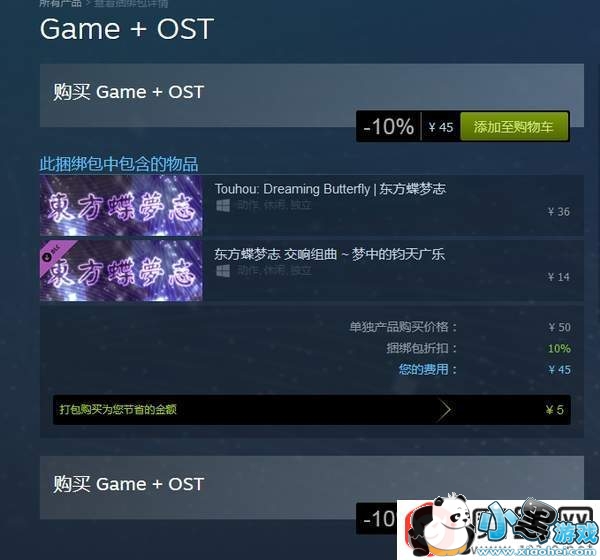Click the green add-to-cart button
The width and height of the screenshot is (600, 560).
[514, 127]
